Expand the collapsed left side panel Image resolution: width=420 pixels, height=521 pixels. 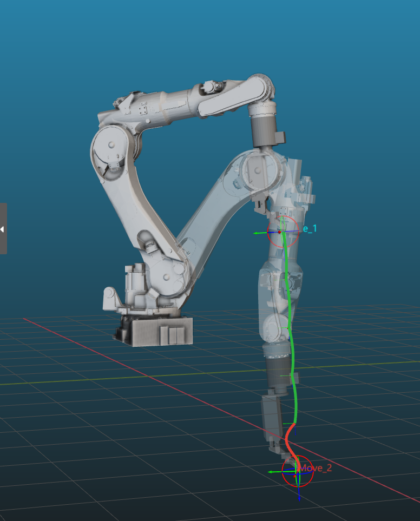[x=3, y=228]
